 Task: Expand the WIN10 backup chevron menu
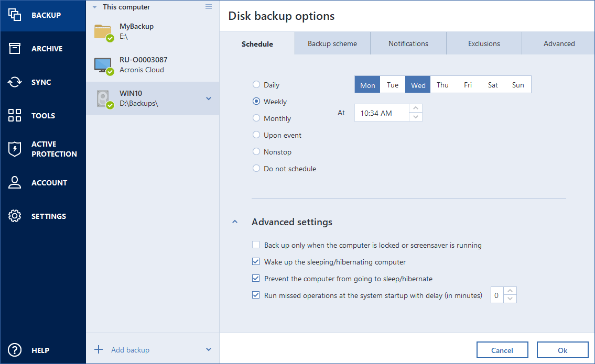(x=209, y=98)
